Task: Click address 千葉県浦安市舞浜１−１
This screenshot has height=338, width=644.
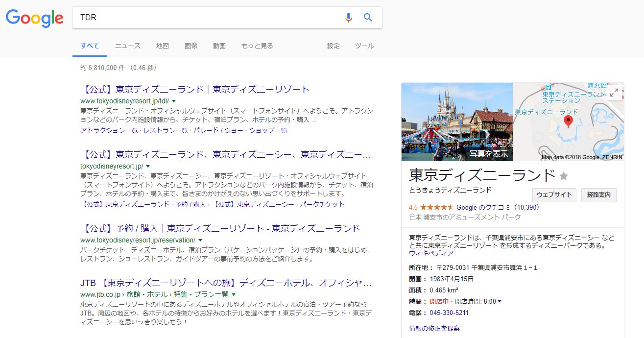Action: tap(504, 267)
